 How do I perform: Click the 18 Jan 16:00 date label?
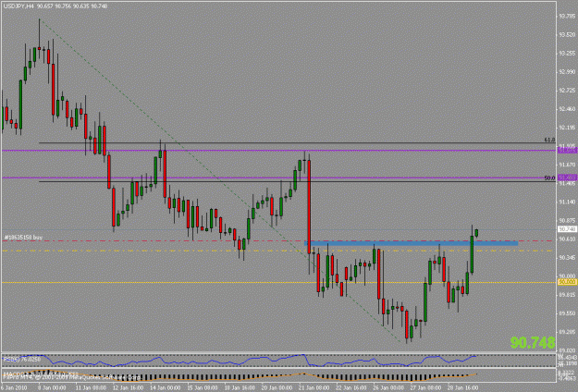[x=240, y=388]
